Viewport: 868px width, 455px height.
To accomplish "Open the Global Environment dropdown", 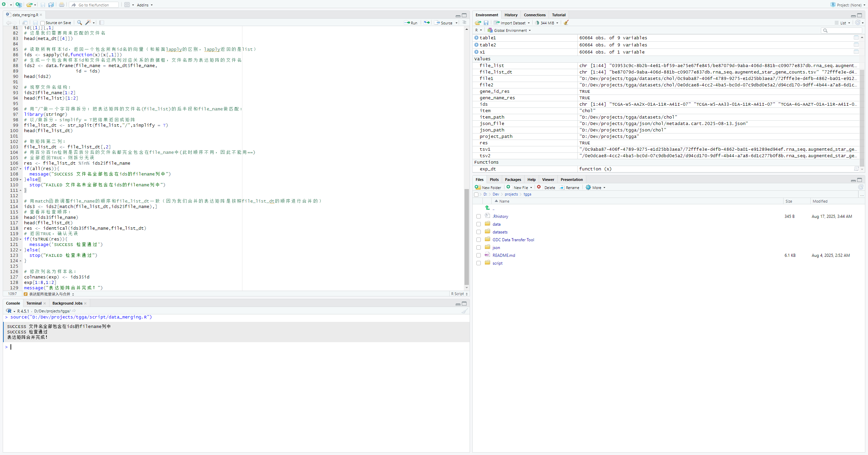I will [x=509, y=30].
